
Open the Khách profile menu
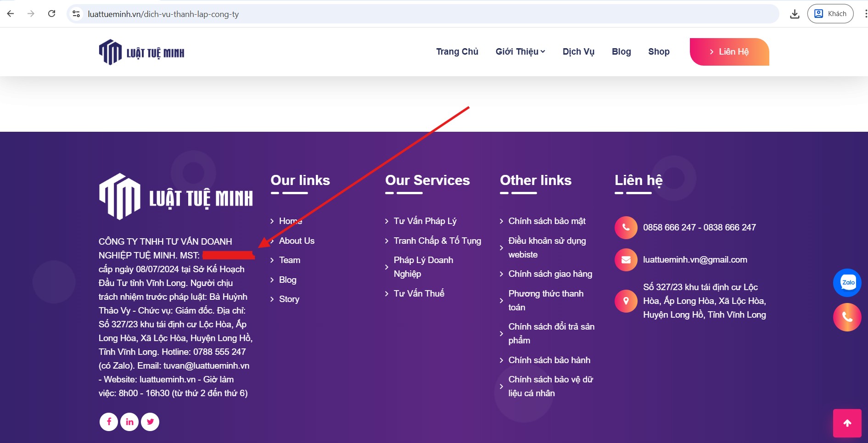coord(830,14)
